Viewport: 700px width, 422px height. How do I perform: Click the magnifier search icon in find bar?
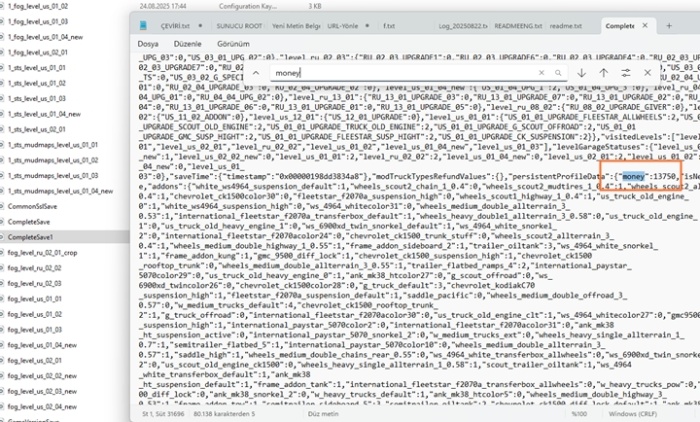[x=560, y=73]
